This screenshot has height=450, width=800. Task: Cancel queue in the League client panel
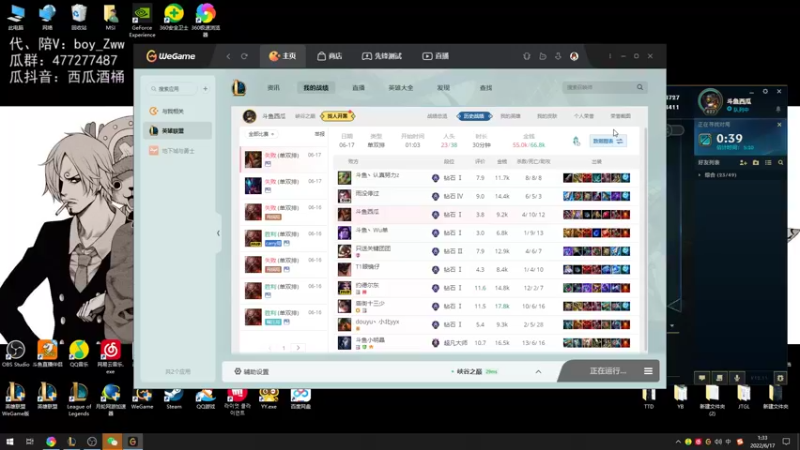[x=779, y=124]
